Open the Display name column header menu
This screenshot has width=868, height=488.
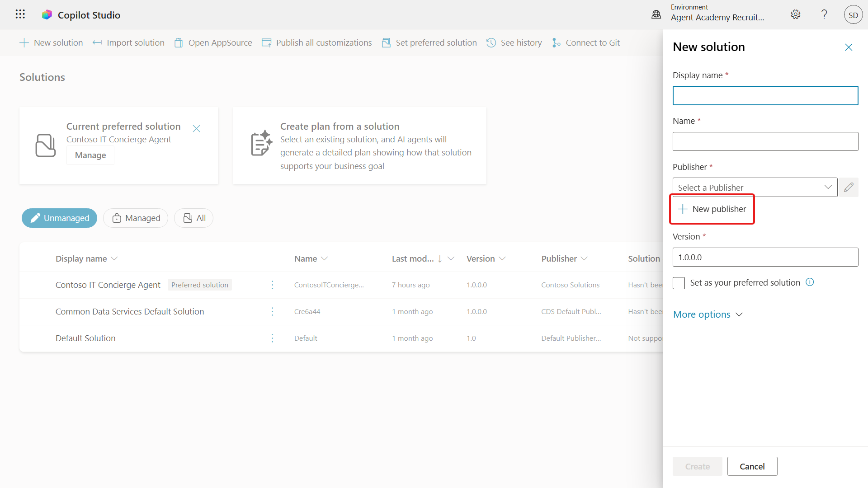[x=86, y=258]
